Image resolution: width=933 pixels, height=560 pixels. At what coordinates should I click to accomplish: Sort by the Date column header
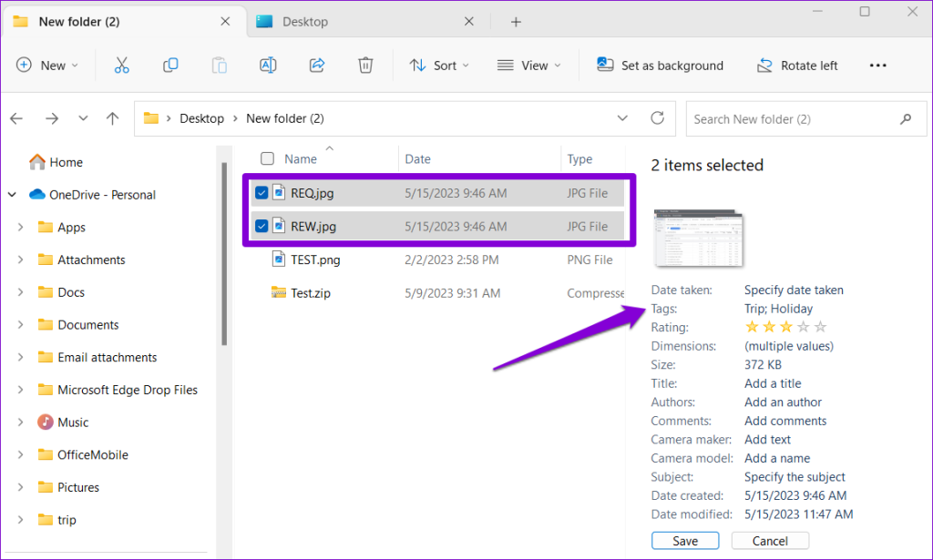(x=417, y=158)
